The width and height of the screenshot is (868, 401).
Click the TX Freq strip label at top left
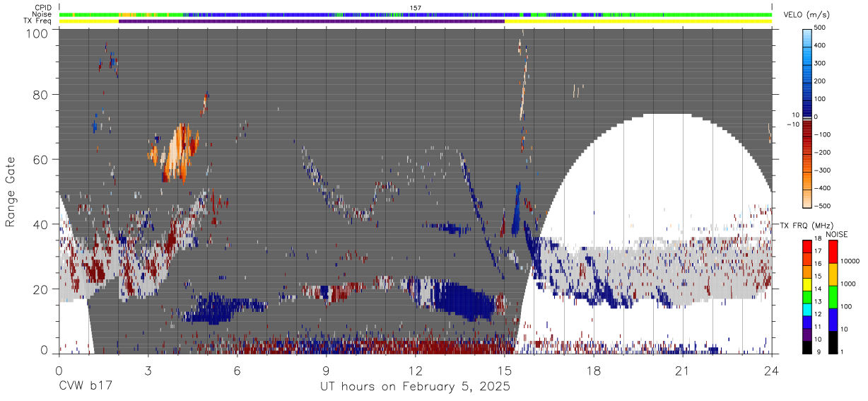tap(38, 21)
